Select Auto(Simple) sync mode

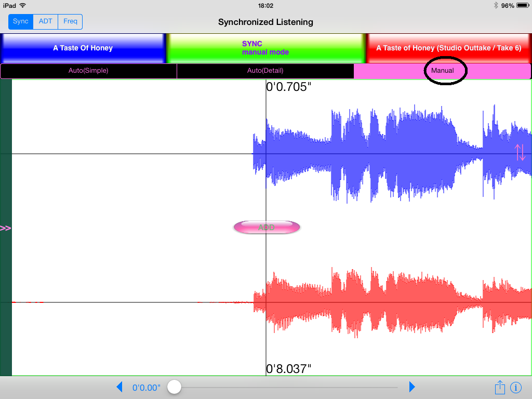tap(88, 71)
